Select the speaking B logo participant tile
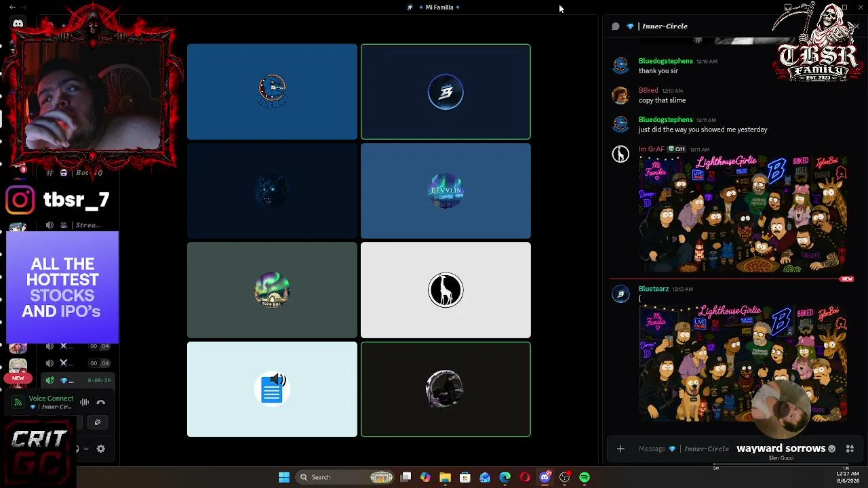Viewport: 868px width, 488px height. click(x=446, y=91)
